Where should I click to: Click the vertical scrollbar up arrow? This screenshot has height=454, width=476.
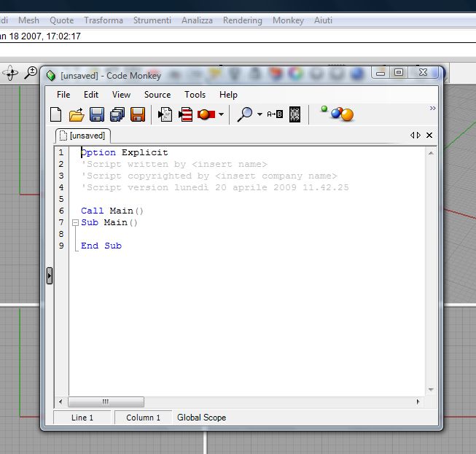pos(431,153)
